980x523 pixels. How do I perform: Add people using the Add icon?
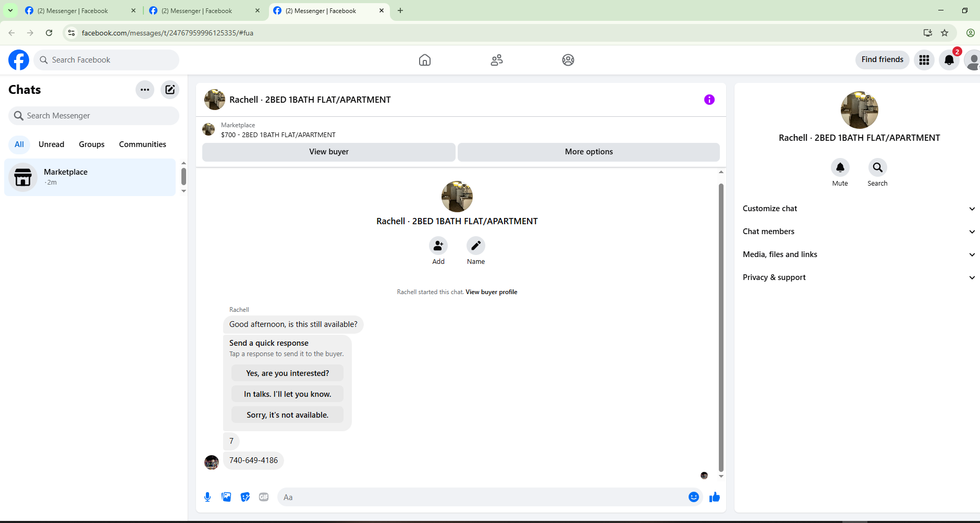(x=438, y=246)
